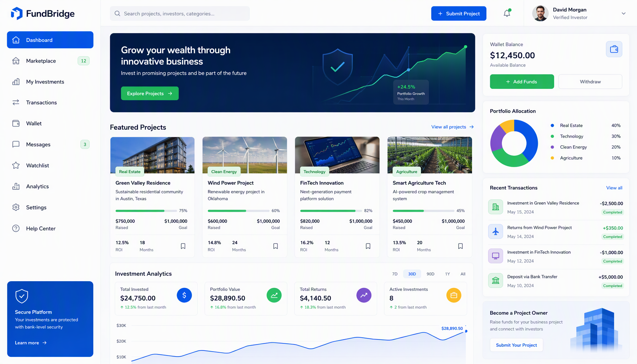Click the bank icon for Deposit transaction
Viewport: 637px width, 364px height.
(496, 280)
